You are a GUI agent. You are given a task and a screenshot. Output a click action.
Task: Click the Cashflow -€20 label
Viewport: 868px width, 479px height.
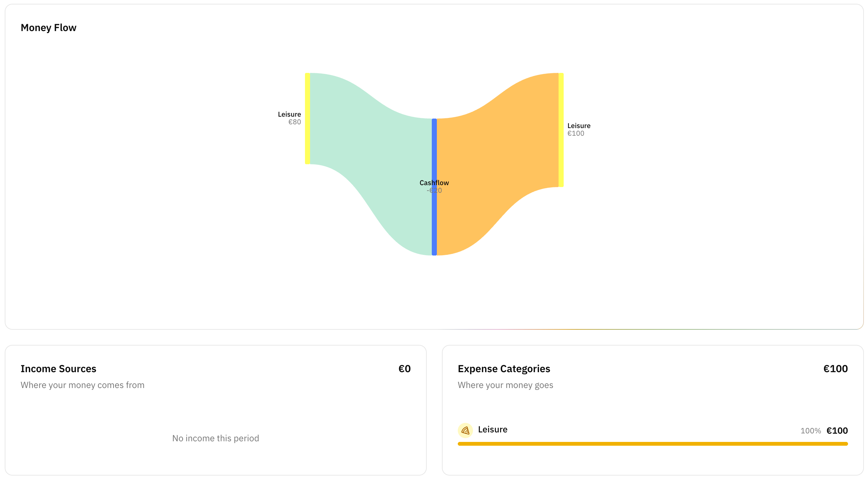(x=434, y=186)
